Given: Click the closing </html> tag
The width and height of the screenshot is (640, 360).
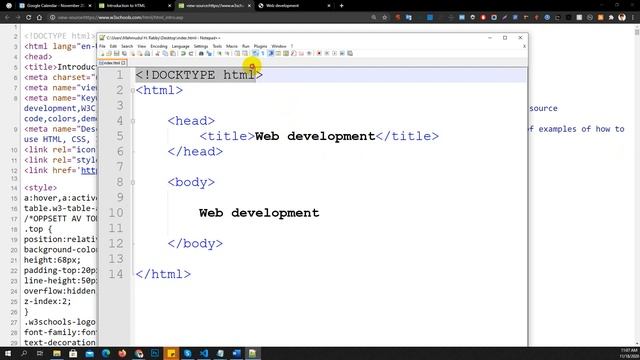Looking at the screenshot, I should pos(163,274).
